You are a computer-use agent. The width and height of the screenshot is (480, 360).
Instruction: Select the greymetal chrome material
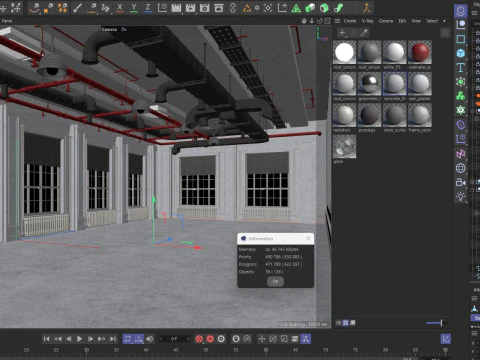(369, 83)
